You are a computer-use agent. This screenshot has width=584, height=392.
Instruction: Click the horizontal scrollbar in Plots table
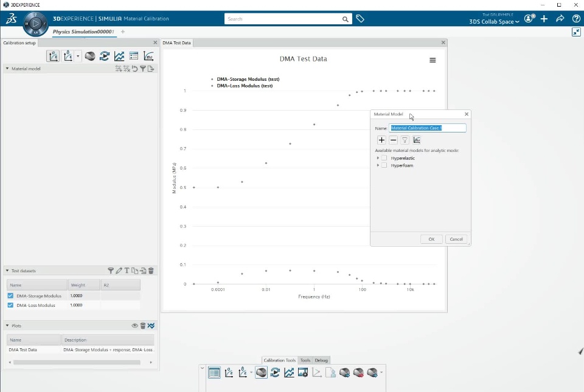click(77, 362)
